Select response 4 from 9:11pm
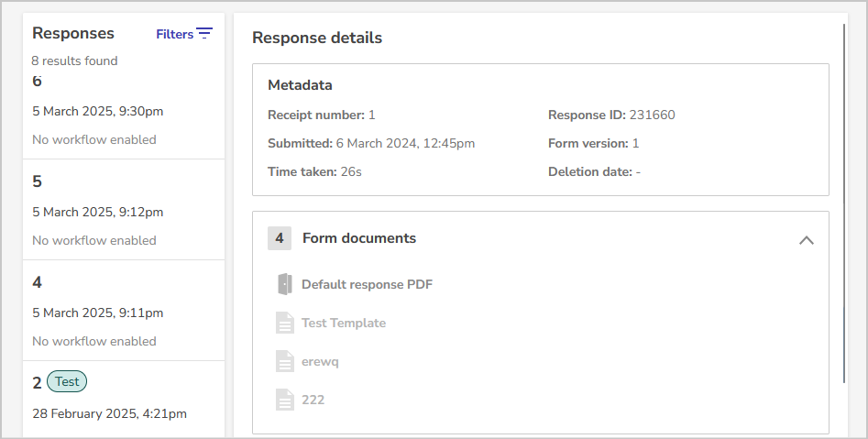868x439 pixels. tap(123, 311)
